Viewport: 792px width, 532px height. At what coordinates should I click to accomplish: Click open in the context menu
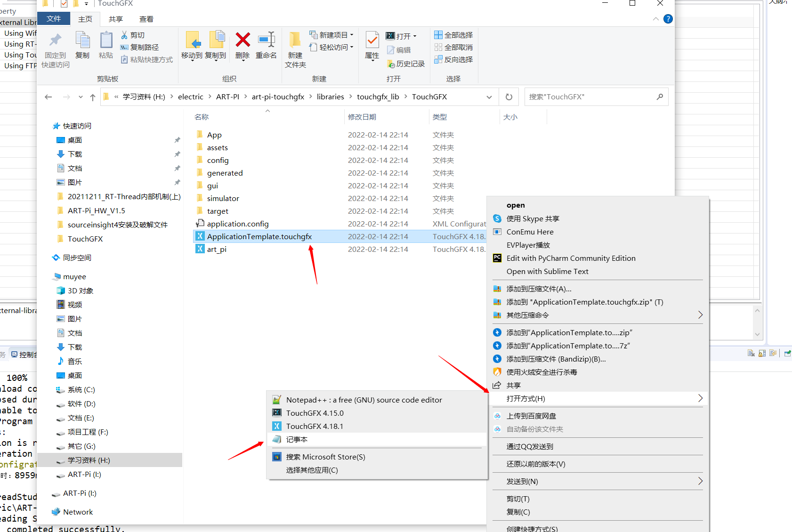pos(598,205)
